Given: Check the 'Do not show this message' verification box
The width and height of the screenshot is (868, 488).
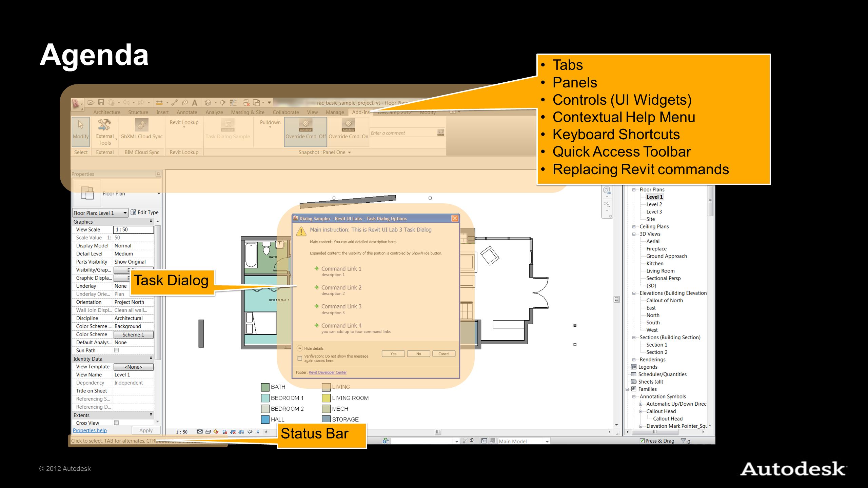Looking at the screenshot, I should coord(300,358).
